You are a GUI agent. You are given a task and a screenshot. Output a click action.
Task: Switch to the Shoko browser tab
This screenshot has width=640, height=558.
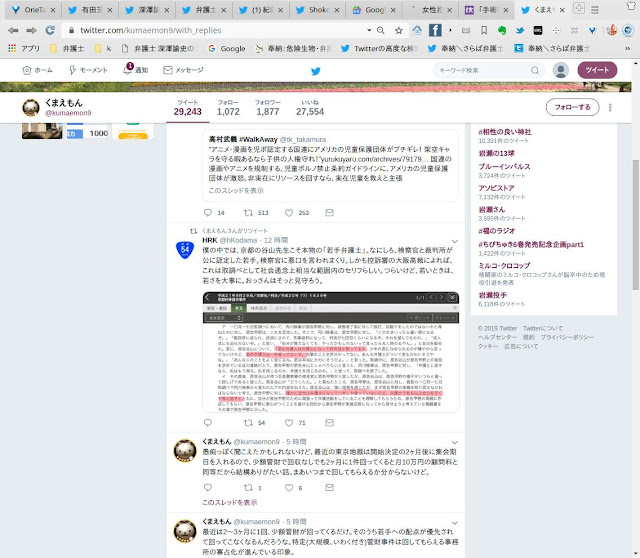pos(317,10)
